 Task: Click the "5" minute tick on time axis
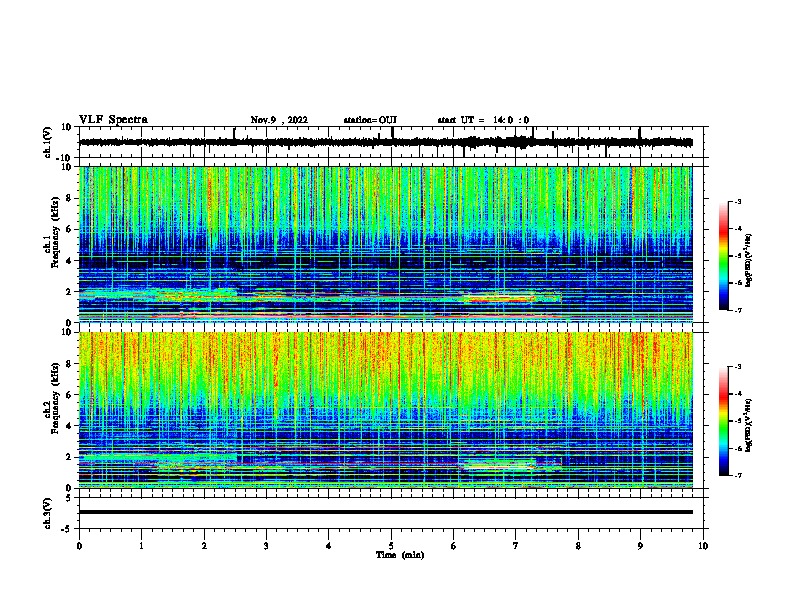[391, 546]
